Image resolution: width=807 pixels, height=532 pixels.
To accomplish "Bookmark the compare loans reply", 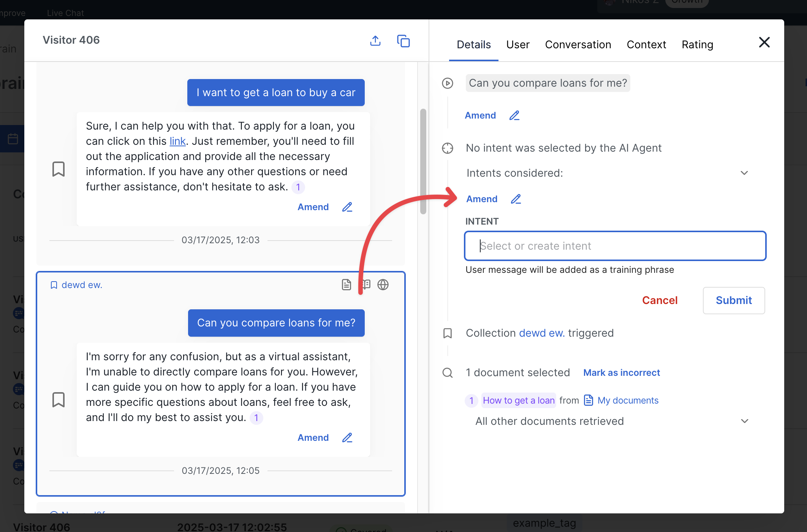I will click(x=59, y=400).
